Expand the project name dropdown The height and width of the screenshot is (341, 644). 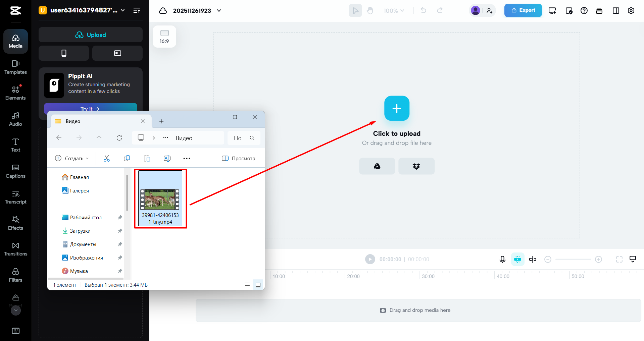219,11
